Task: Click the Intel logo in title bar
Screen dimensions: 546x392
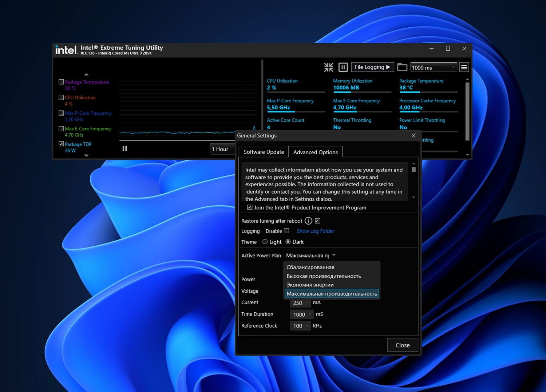Action: [66, 50]
